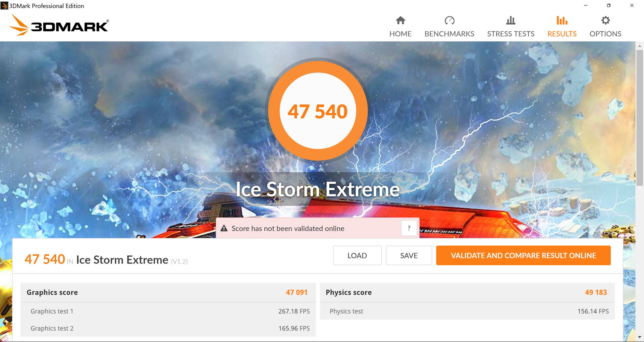
Task: Close the 3DMark window
Action: tap(632, 5)
